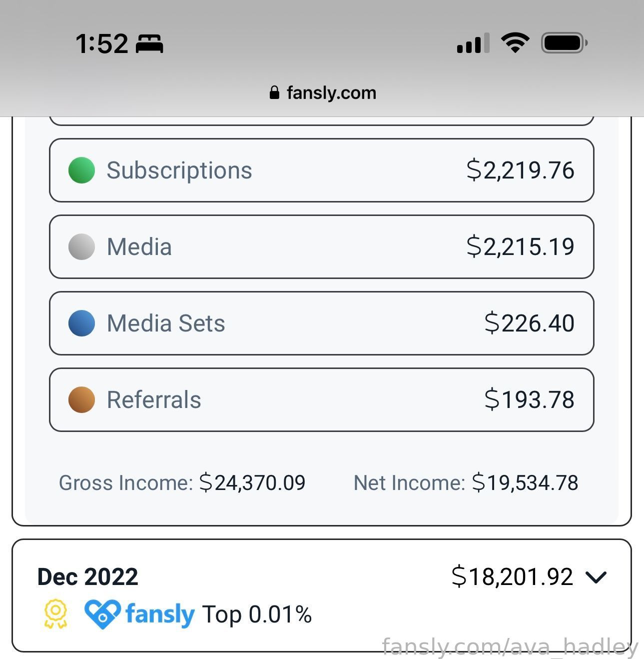Open the Media $2,215.19 row
Image resolution: width=644 pixels, height=659 pixels.
coord(322,247)
